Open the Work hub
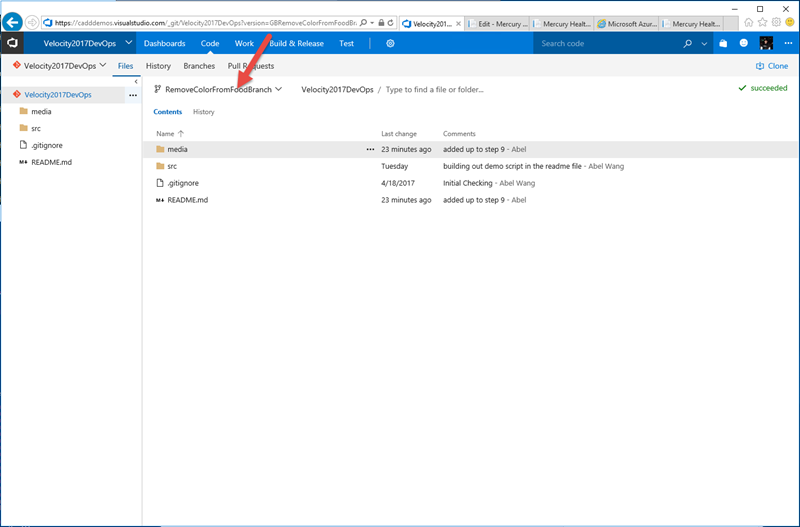The image size is (800, 527). pos(244,43)
